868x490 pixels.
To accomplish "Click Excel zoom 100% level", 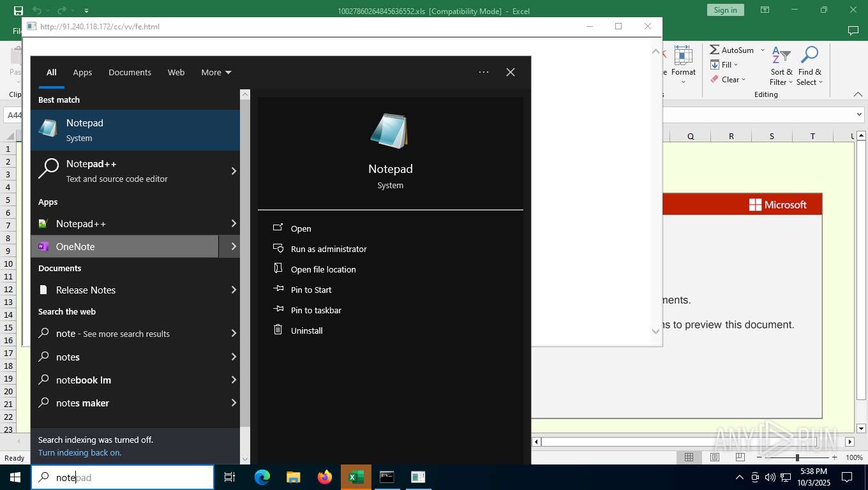I will (x=854, y=457).
